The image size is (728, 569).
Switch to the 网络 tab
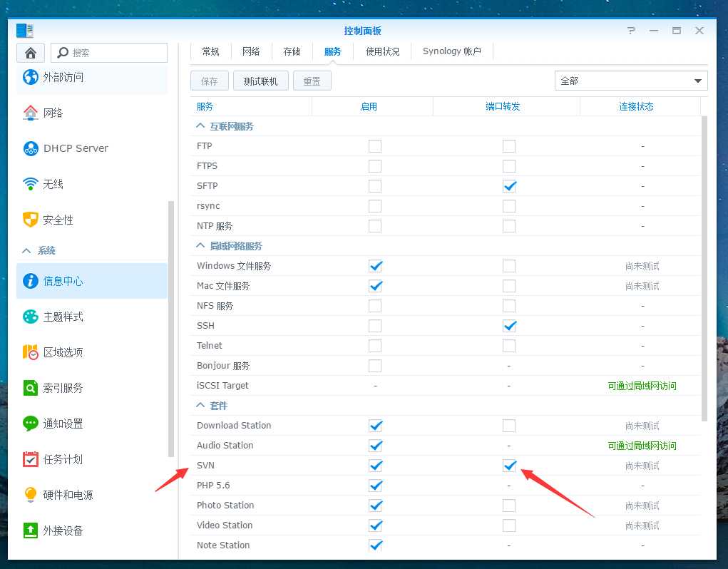click(x=251, y=51)
